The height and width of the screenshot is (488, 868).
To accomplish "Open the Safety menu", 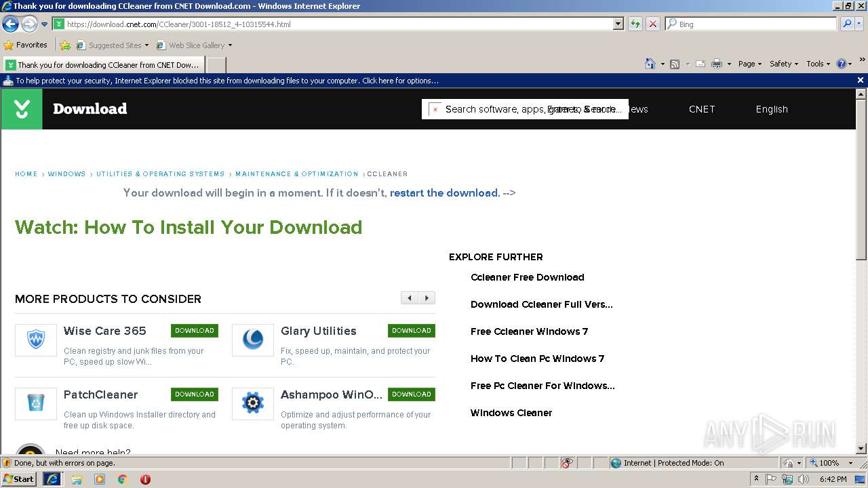I will pyautogui.click(x=784, y=64).
